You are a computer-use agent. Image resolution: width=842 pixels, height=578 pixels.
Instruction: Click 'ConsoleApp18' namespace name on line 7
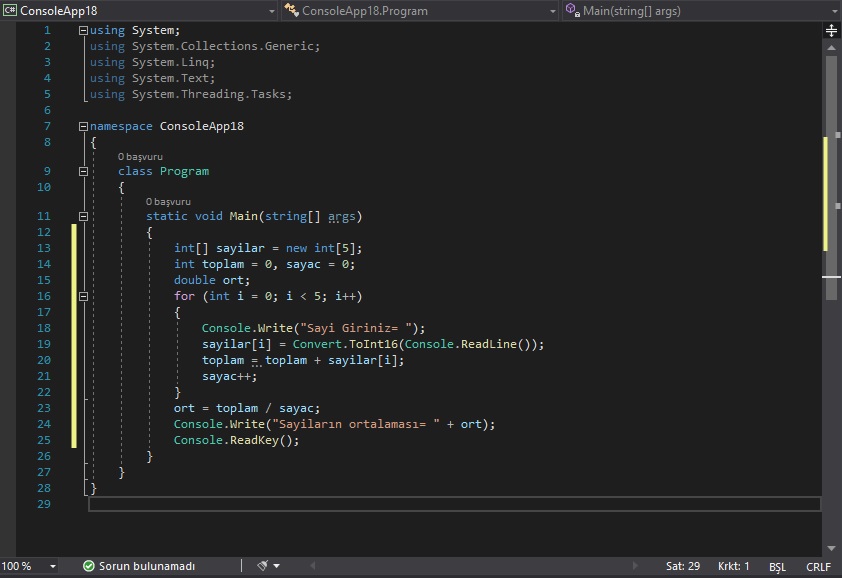click(202, 126)
